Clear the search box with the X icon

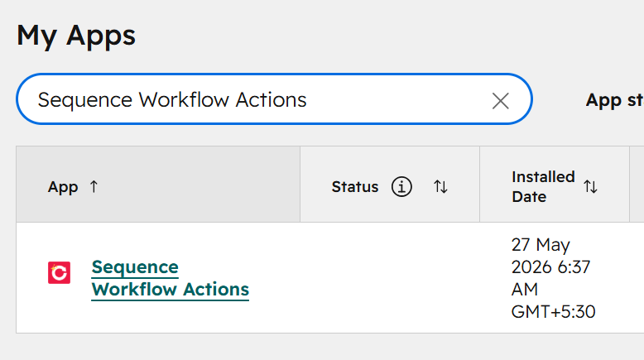point(500,101)
